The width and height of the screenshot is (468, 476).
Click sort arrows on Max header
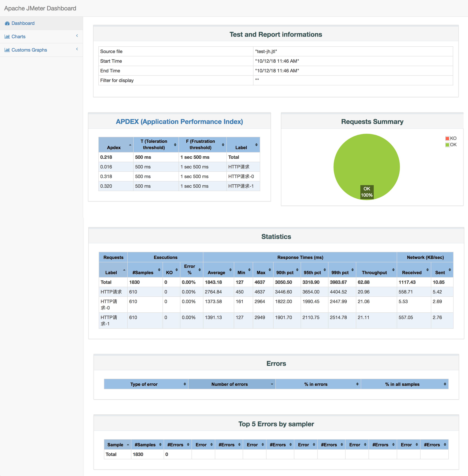click(270, 270)
